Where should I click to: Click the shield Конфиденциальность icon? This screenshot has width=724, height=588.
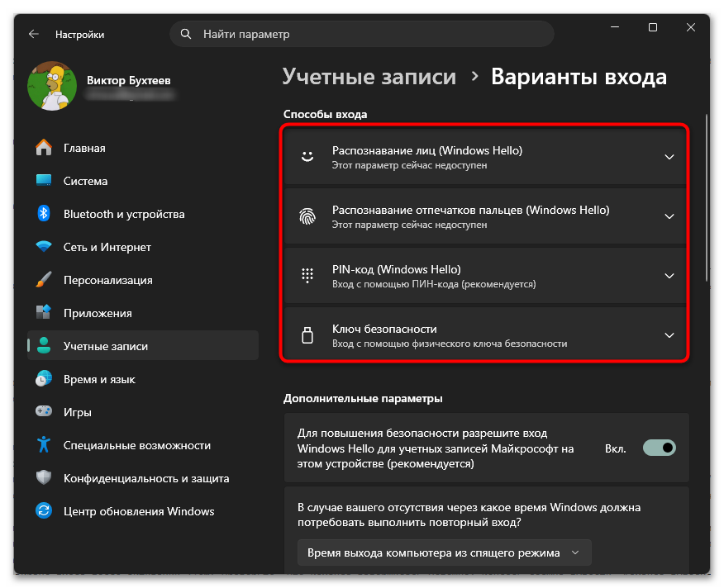click(x=44, y=477)
